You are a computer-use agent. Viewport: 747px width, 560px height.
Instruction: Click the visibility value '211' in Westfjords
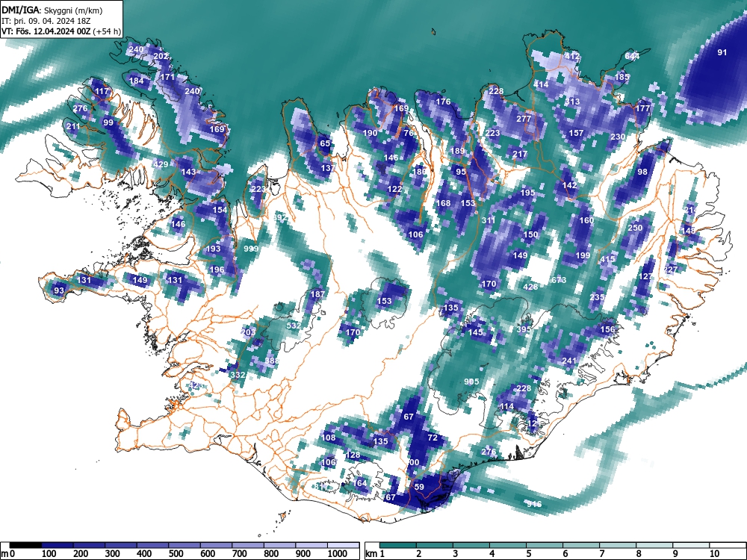pos(73,126)
